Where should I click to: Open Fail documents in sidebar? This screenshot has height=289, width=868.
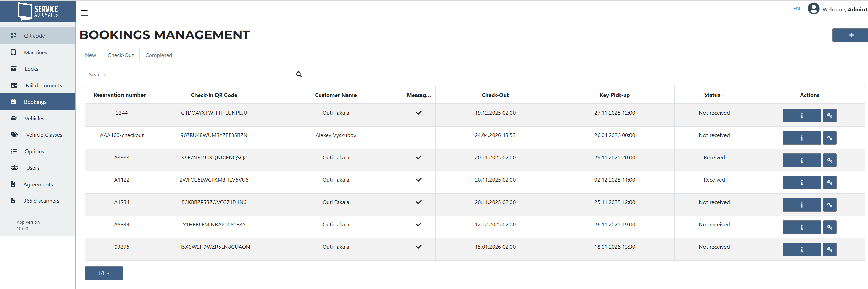pyautogui.click(x=38, y=85)
